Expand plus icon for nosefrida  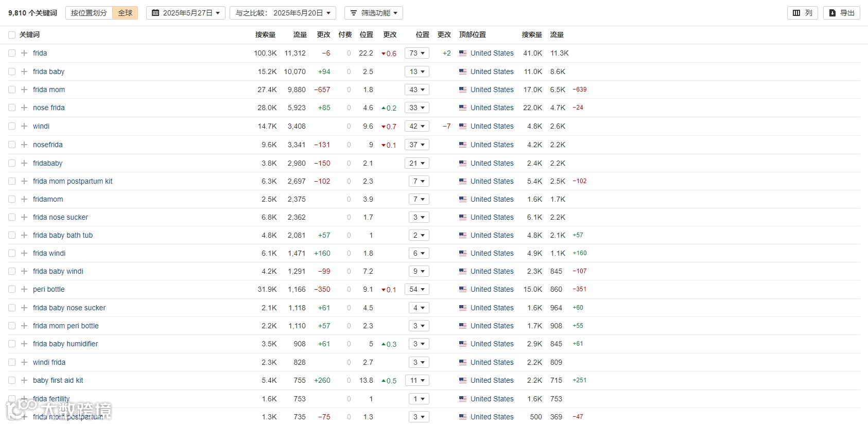(x=24, y=145)
